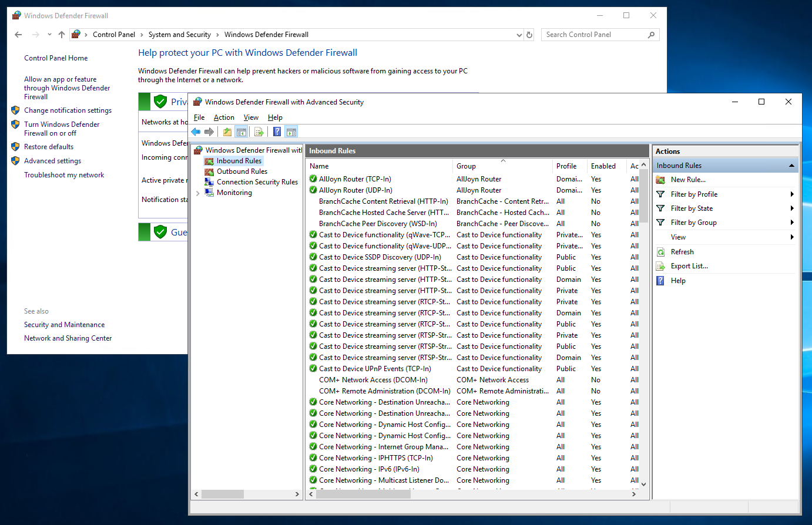Open the Help menu

tap(275, 117)
